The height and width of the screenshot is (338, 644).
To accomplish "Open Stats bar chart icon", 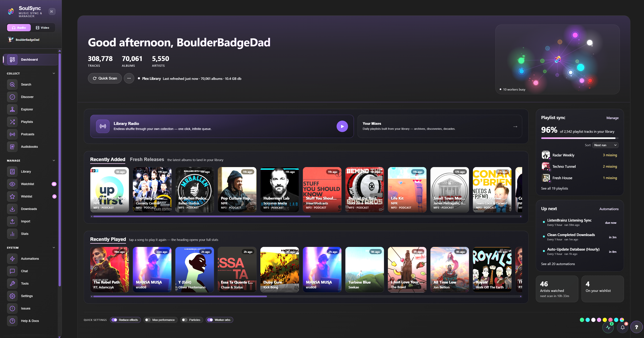I will (12, 234).
